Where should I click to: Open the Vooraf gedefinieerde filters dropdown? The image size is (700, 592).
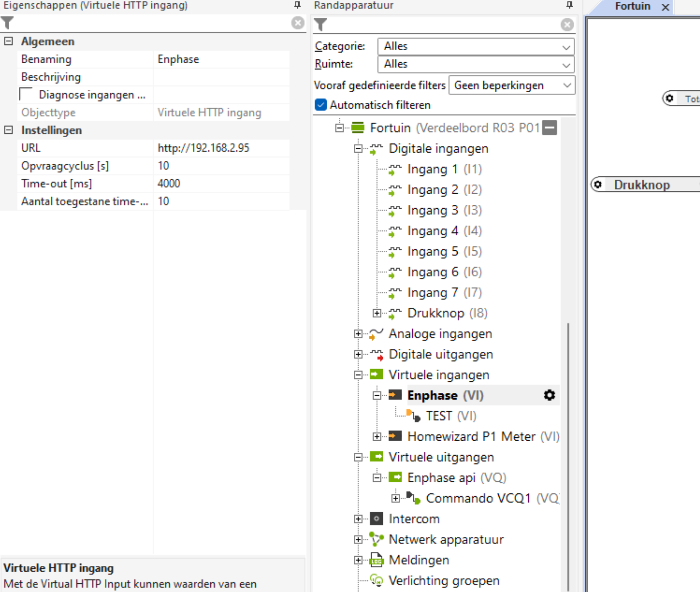click(x=512, y=85)
